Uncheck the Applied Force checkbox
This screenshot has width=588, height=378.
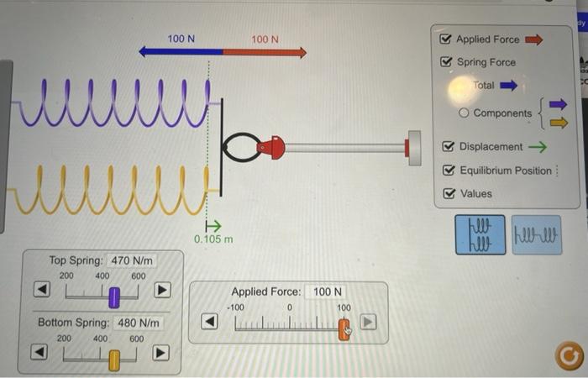click(445, 39)
